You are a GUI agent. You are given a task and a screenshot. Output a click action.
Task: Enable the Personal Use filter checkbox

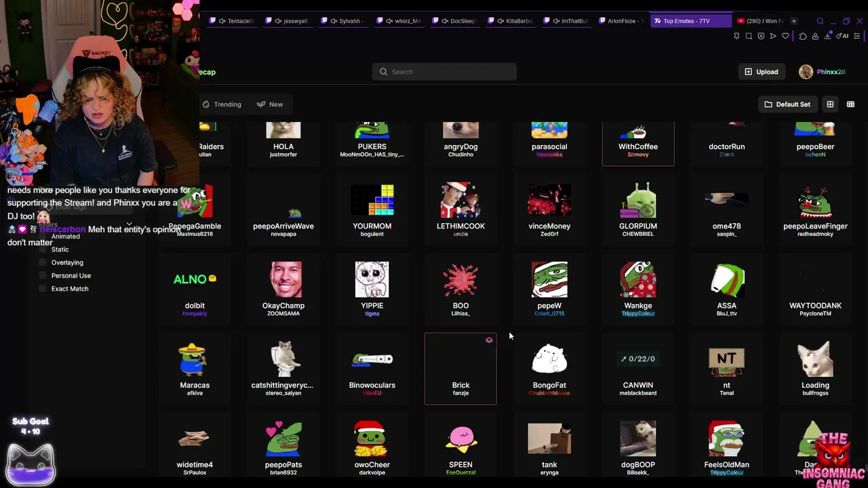[x=43, y=276]
